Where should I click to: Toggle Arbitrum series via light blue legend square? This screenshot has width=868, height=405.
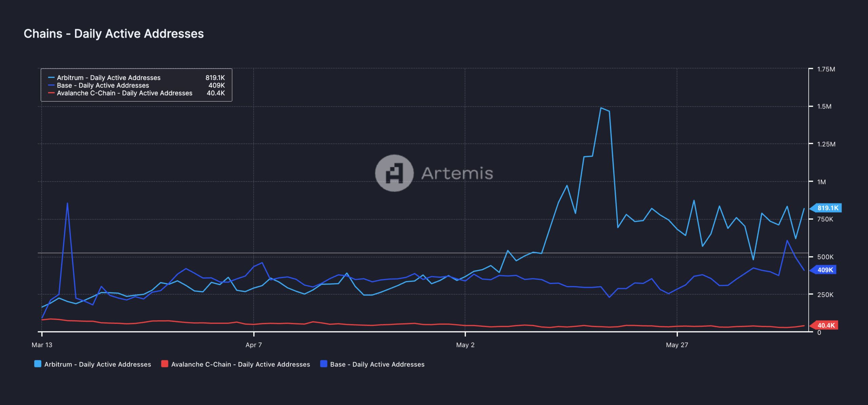click(x=38, y=364)
